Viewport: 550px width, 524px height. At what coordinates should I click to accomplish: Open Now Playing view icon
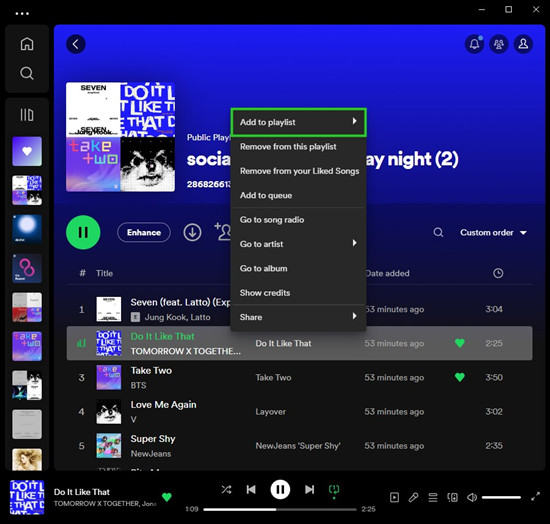tap(394, 497)
